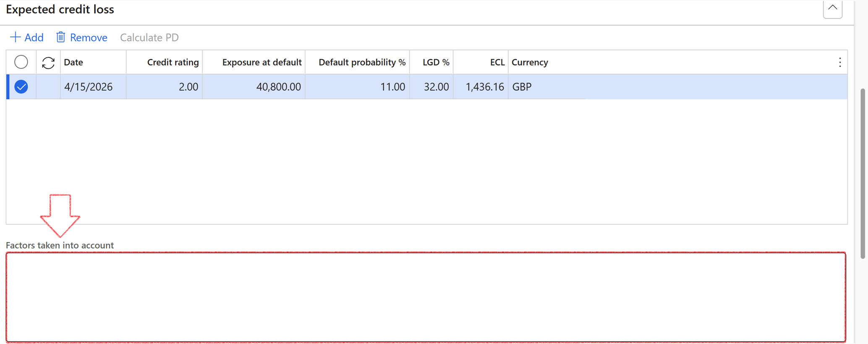Click the refresh icon in grid header

[x=48, y=63]
